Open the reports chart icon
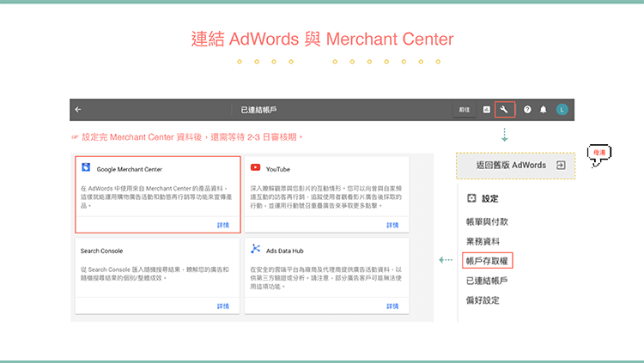The width and height of the screenshot is (644, 363). pyautogui.click(x=486, y=110)
